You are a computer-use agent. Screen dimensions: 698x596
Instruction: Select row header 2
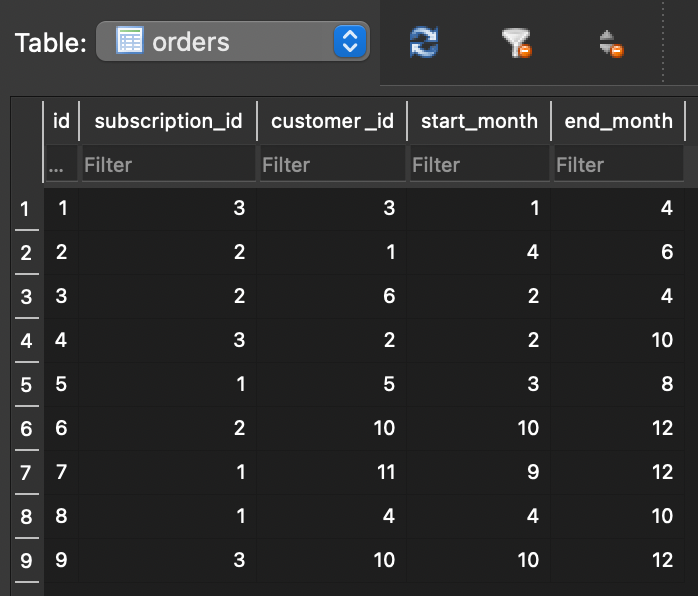[x=26, y=253]
